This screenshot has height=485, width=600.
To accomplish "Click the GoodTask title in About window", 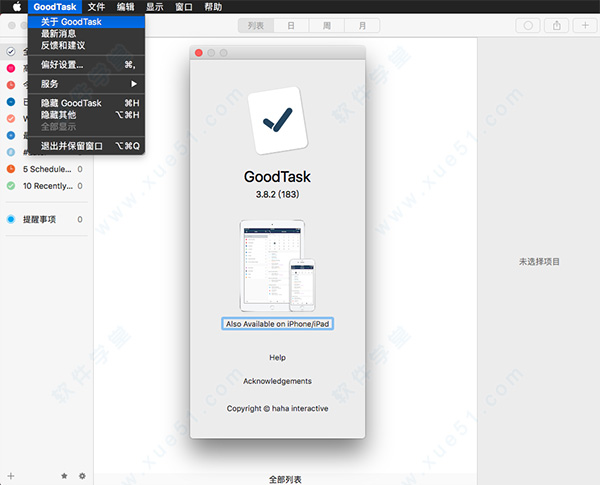I will [277, 177].
